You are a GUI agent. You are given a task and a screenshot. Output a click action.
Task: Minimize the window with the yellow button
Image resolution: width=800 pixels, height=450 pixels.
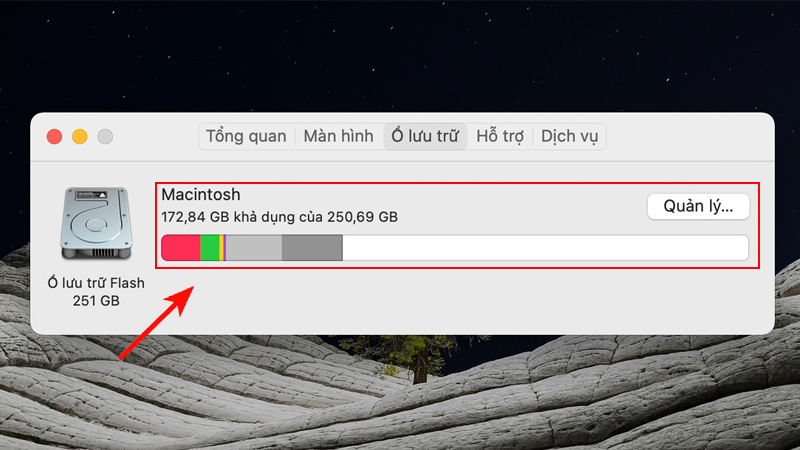[x=79, y=137]
